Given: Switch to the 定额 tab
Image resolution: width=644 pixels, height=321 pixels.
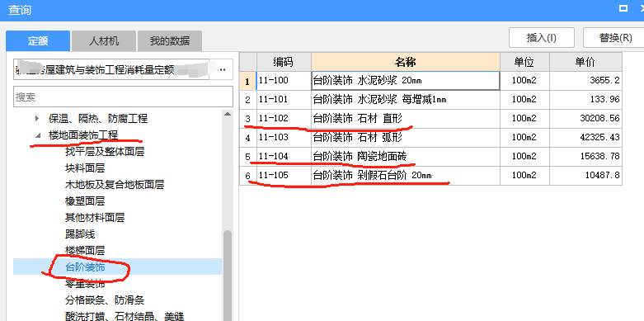Looking at the screenshot, I should (38, 41).
